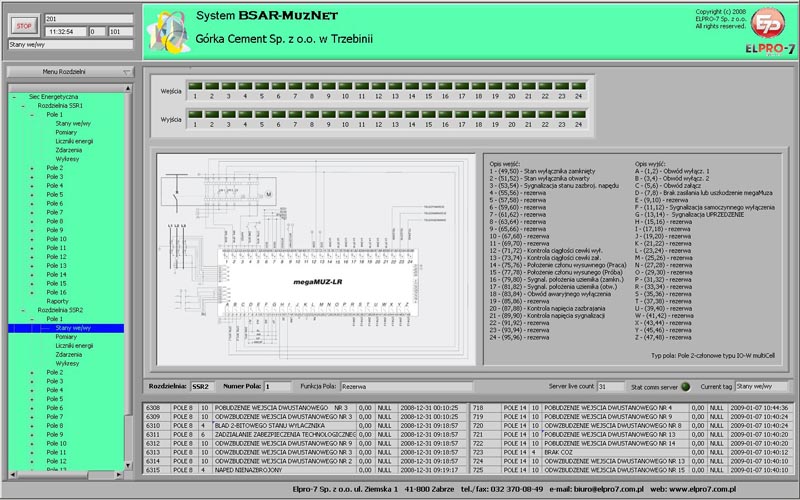Collapse Pole 1 under Rozdzielnia SSR1
The image size is (800, 500).
(x=32, y=114)
